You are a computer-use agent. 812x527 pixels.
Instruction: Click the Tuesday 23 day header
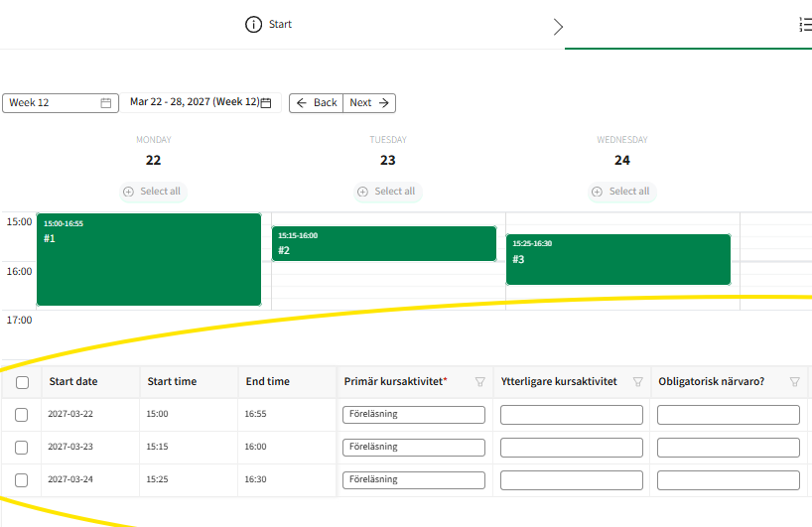pyautogui.click(x=388, y=151)
